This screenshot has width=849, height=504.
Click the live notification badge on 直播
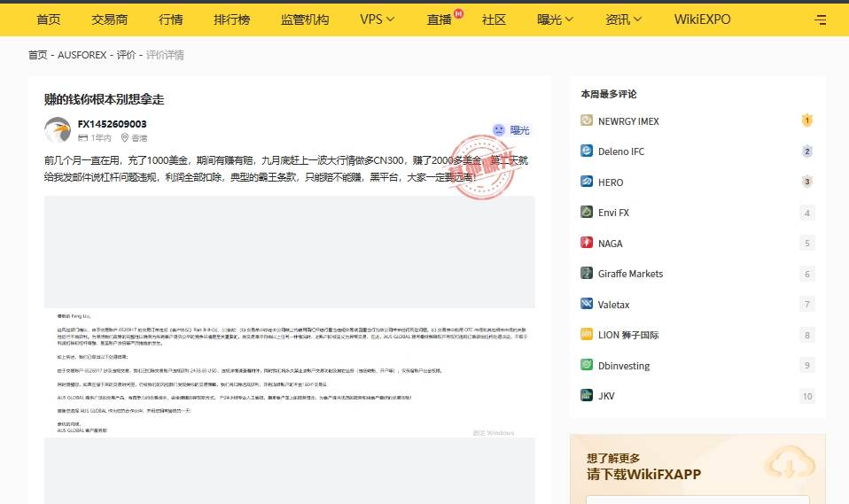[x=458, y=13]
